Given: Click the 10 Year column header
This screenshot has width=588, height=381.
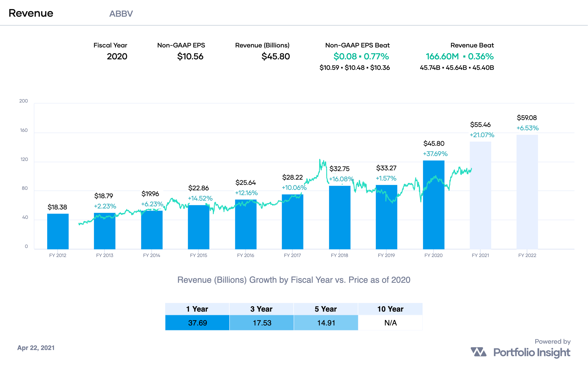Looking at the screenshot, I should [x=390, y=309].
